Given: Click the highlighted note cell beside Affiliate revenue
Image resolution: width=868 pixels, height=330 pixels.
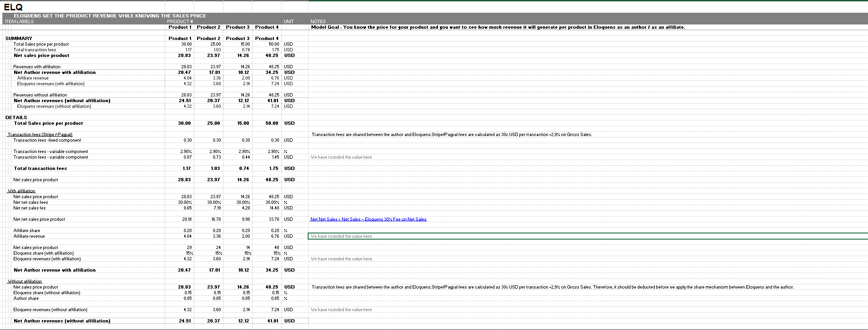Looking at the screenshot, I should point(588,236).
